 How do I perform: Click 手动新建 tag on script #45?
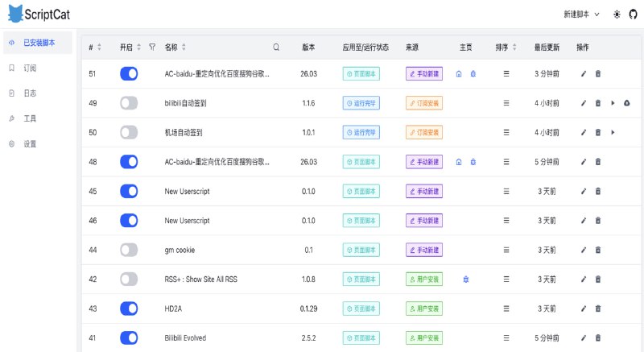(424, 191)
